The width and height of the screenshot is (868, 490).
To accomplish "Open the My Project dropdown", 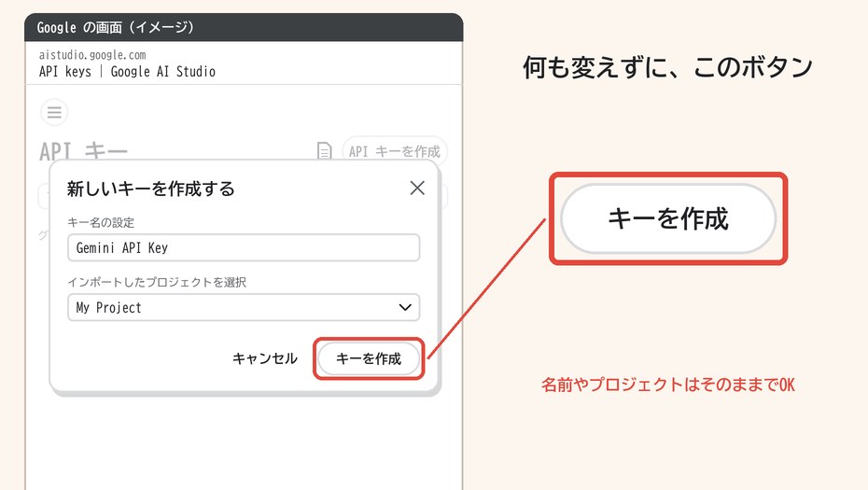I will click(x=244, y=307).
